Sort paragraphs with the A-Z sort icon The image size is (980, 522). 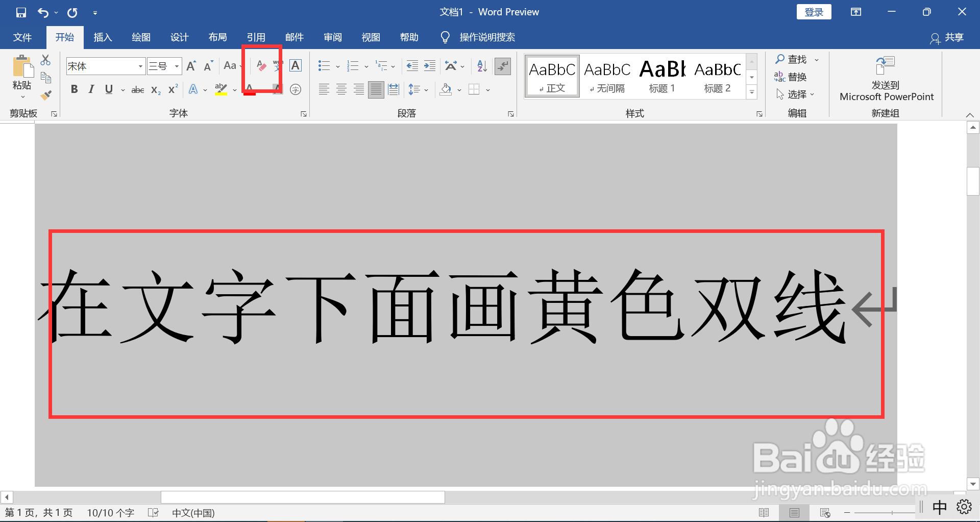click(482, 66)
